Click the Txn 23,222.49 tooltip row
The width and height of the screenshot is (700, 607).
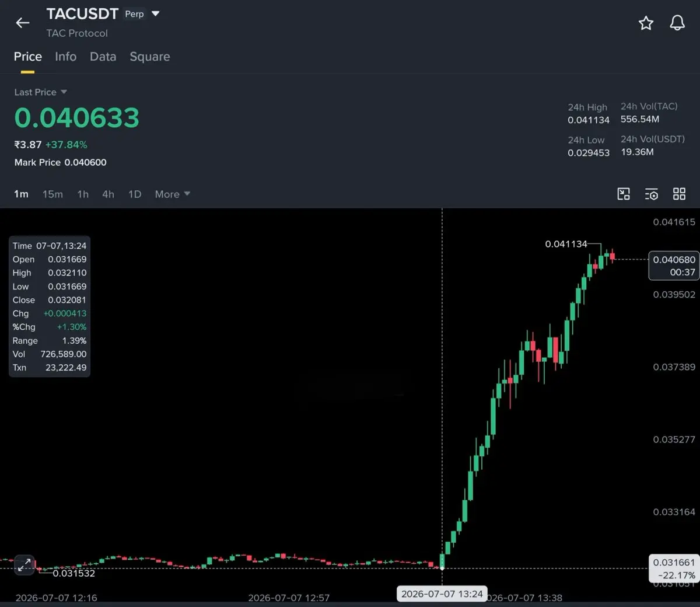pos(50,368)
